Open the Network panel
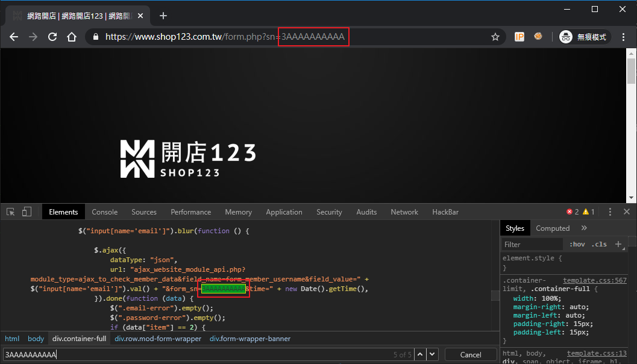This screenshot has width=637, height=364. 404,212
